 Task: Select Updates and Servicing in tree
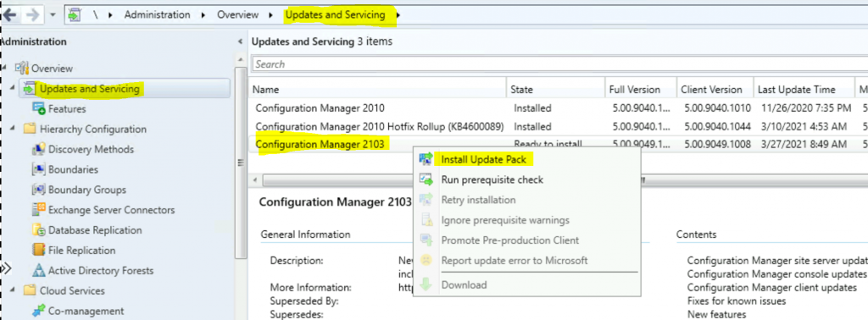(x=91, y=89)
